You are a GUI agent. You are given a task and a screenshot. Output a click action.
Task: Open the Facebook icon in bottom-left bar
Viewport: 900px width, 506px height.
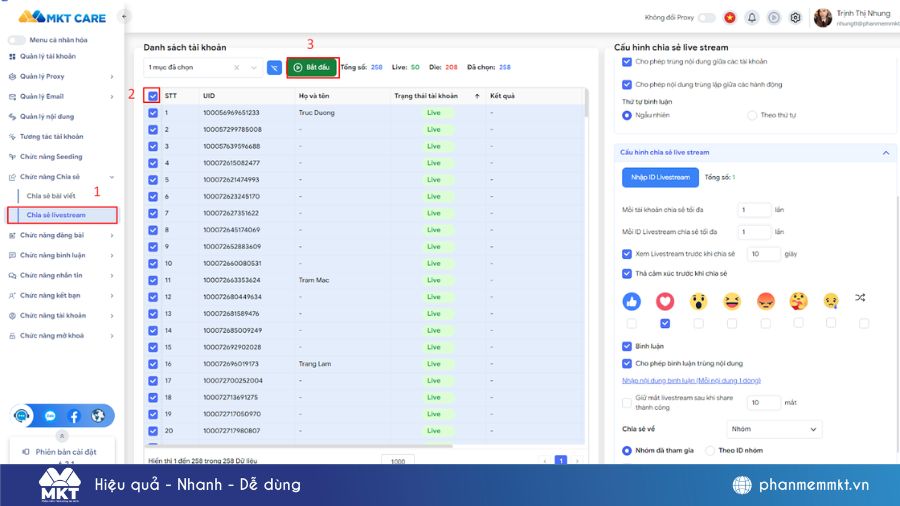pos(74,416)
